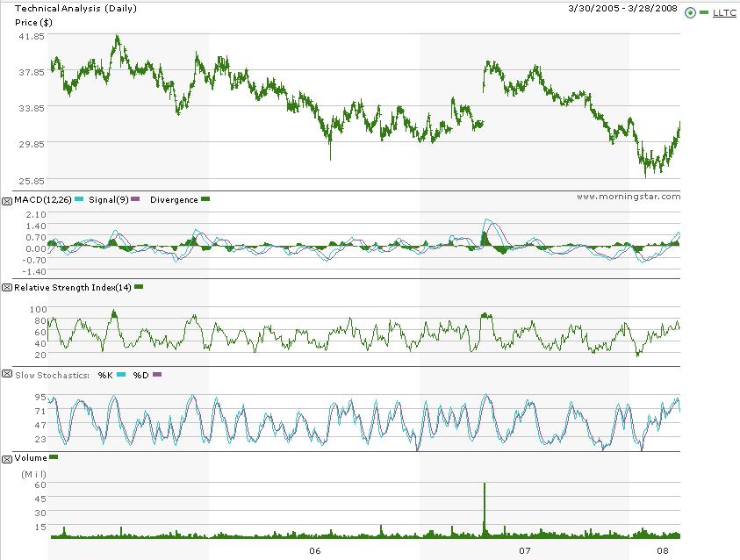Click the Volume green color swatch
740x560 pixels.
tap(54, 457)
